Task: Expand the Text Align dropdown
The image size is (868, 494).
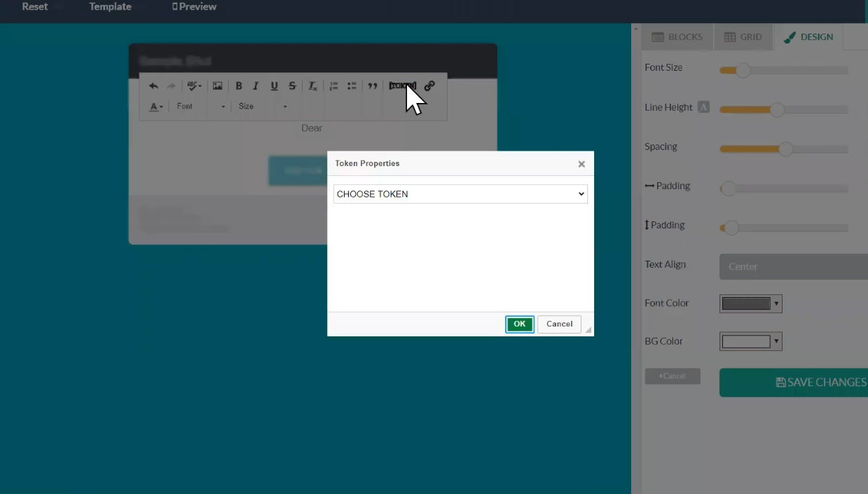Action: click(793, 267)
